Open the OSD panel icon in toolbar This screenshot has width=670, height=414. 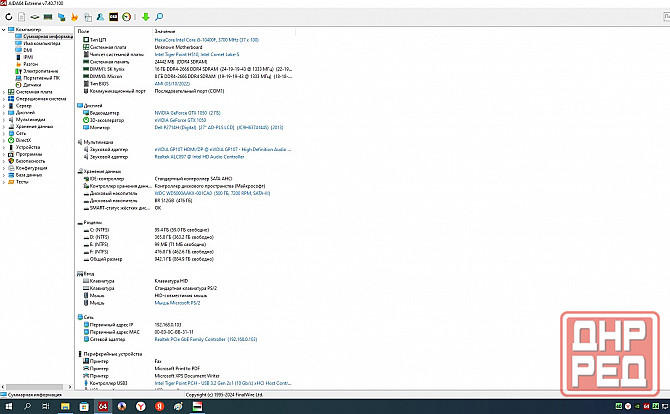tap(114, 16)
